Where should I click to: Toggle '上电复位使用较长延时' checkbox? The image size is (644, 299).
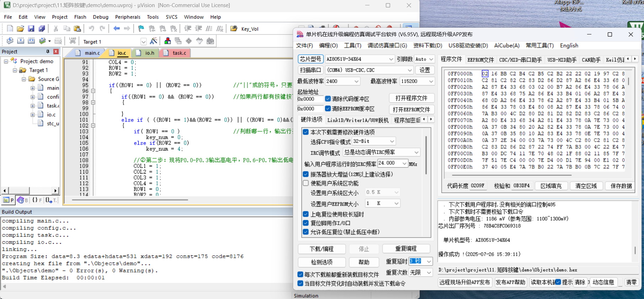[x=305, y=214]
